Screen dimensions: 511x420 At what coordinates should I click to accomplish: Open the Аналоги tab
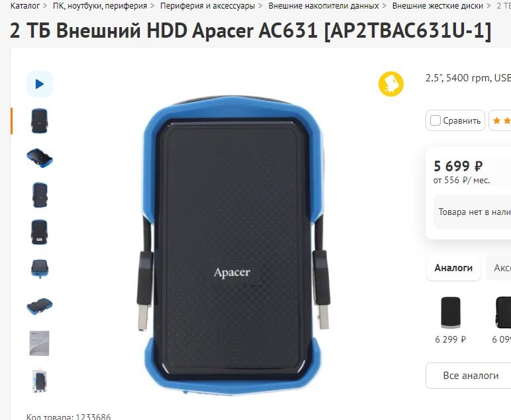[453, 268]
